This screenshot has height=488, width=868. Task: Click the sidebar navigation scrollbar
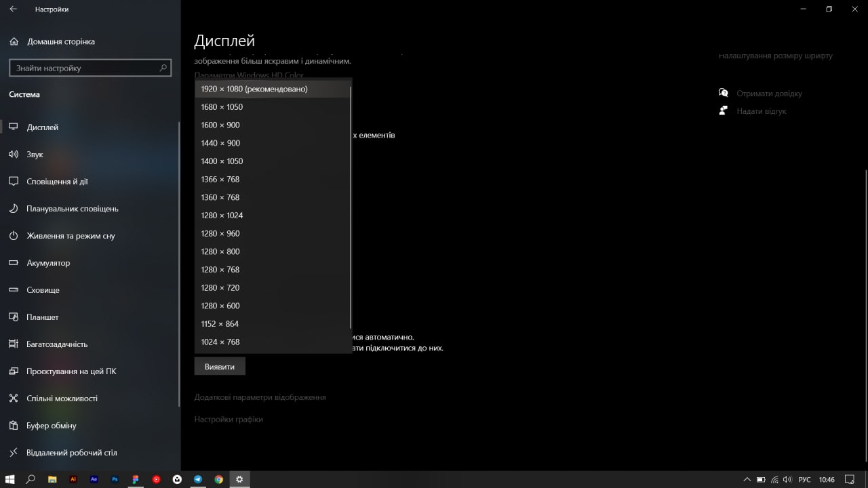(179, 264)
